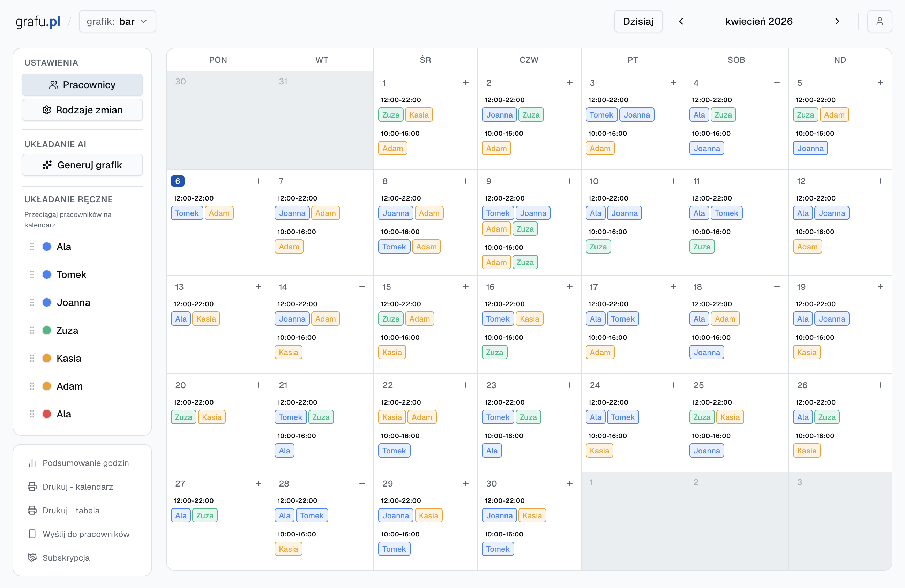The width and height of the screenshot is (905, 588).
Task: Select Drukuj - kalendarz
Action: tap(77, 487)
